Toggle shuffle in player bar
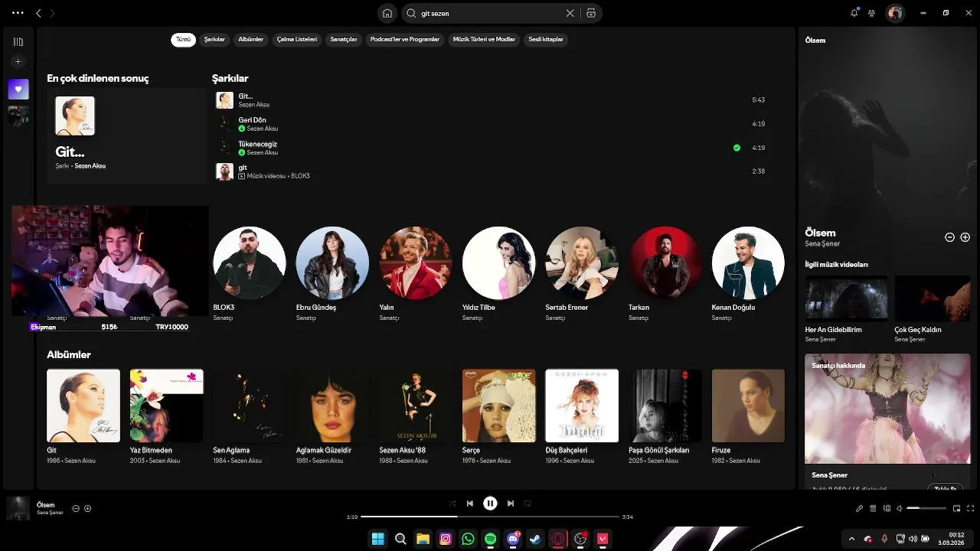Image resolution: width=980 pixels, height=551 pixels. coord(452,504)
